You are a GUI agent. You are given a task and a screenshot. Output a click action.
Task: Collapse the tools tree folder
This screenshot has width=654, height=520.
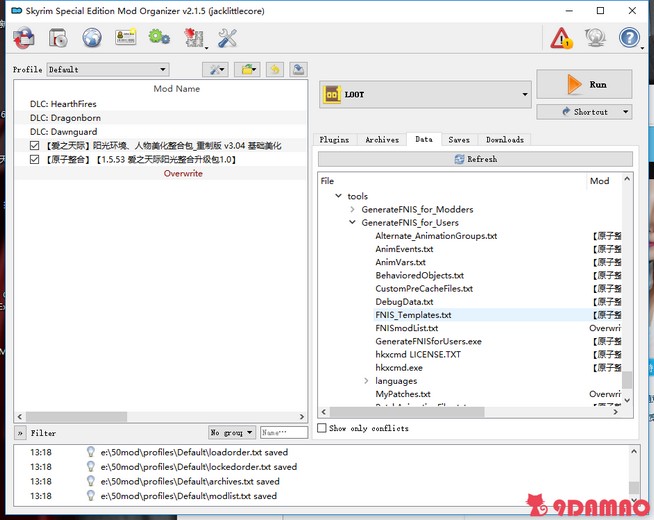(x=338, y=196)
